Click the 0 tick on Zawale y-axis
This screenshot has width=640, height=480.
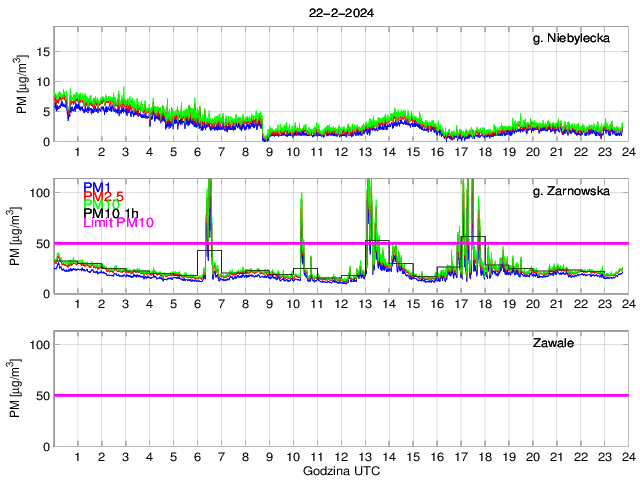click(x=45, y=445)
